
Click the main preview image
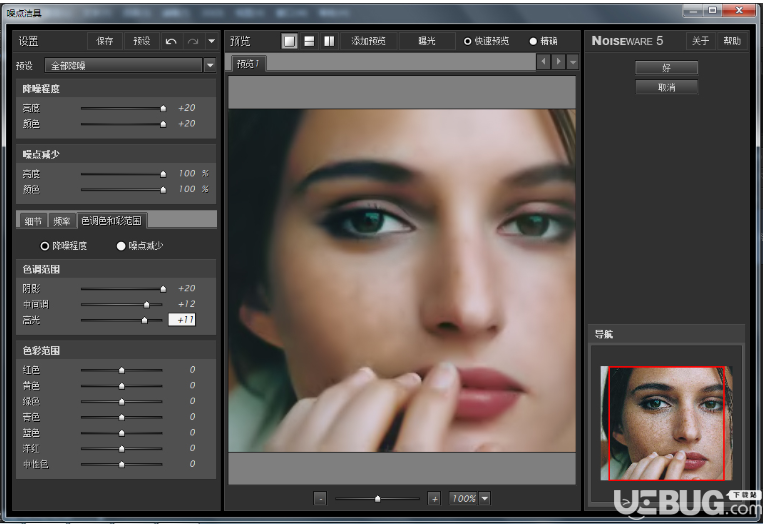pos(402,281)
